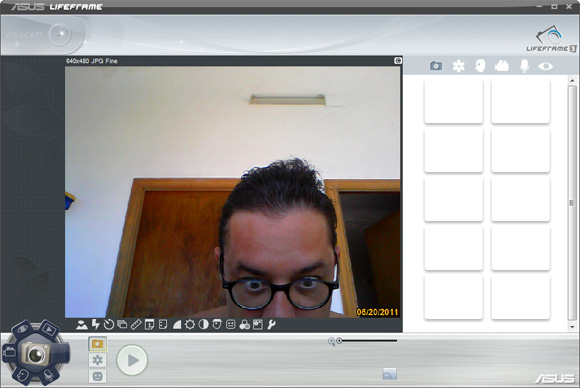The image size is (580, 388).
Task: Click the zoom slider track
Action: 366,341
